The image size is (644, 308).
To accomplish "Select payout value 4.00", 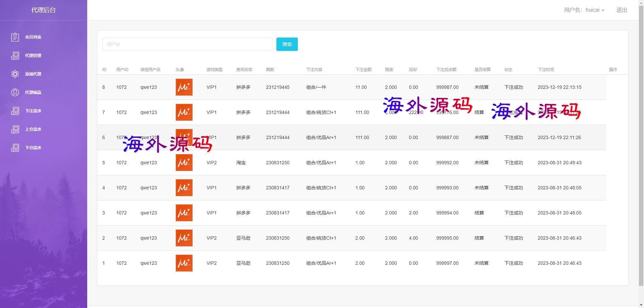I will pos(413,238).
